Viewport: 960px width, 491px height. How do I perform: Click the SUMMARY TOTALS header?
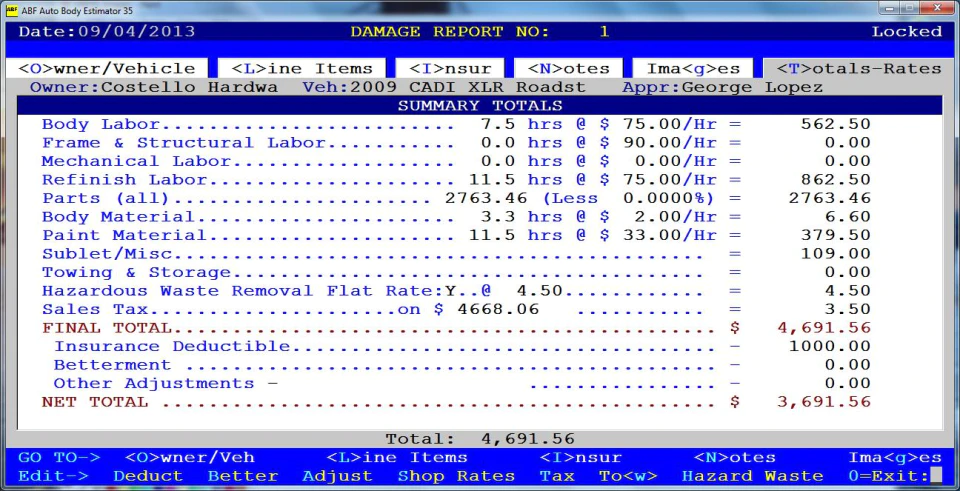(480, 106)
